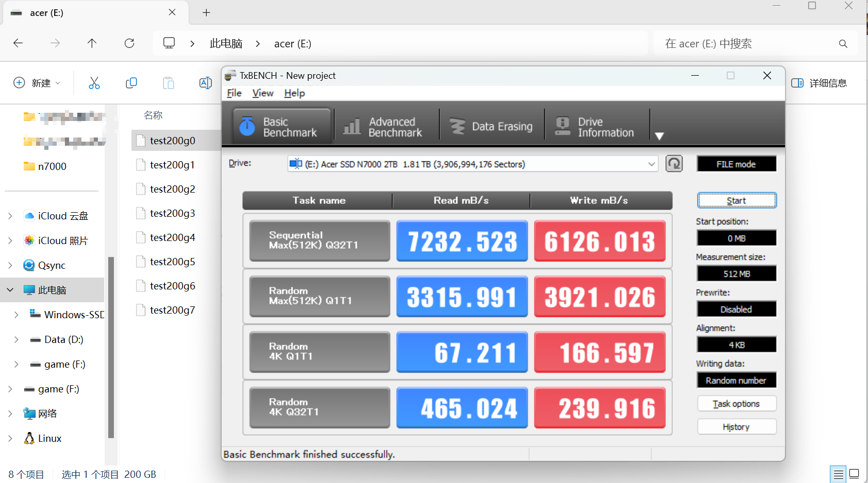Select file test200g3

pyautogui.click(x=173, y=213)
